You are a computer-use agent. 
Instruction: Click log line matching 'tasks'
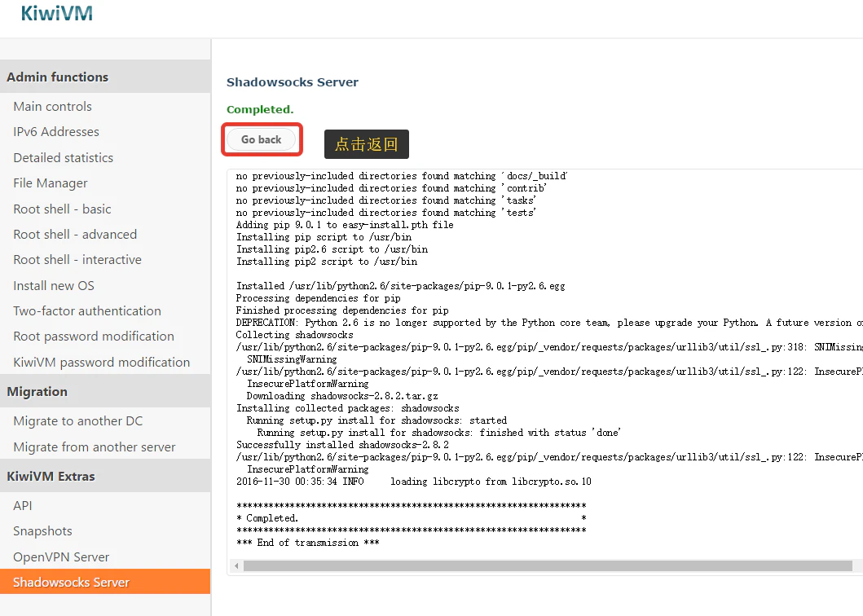coord(385,200)
